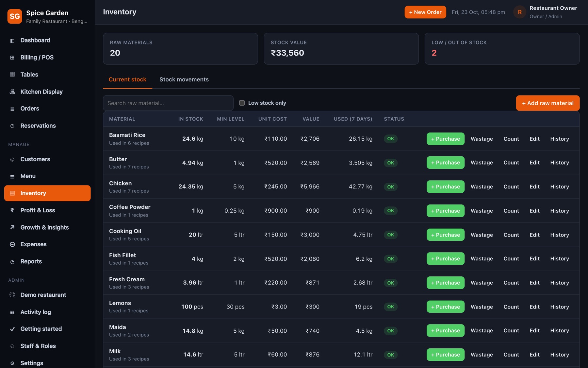Click the Demo restaurant circle icon

(x=12, y=295)
